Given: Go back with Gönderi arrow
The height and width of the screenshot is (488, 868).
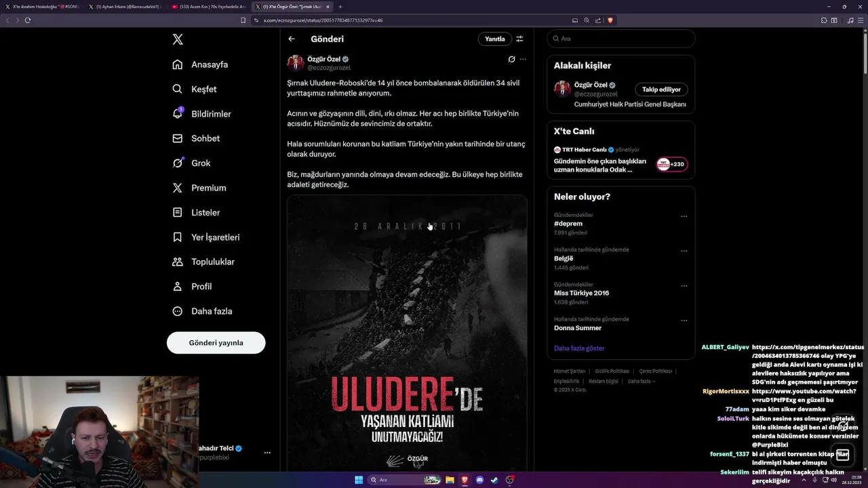Looking at the screenshot, I should click(292, 39).
